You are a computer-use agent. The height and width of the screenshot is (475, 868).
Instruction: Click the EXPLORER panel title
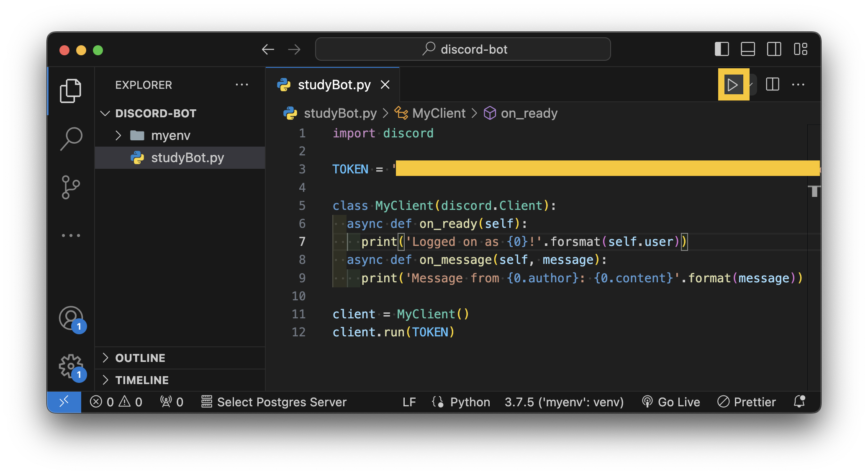pyautogui.click(x=144, y=85)
